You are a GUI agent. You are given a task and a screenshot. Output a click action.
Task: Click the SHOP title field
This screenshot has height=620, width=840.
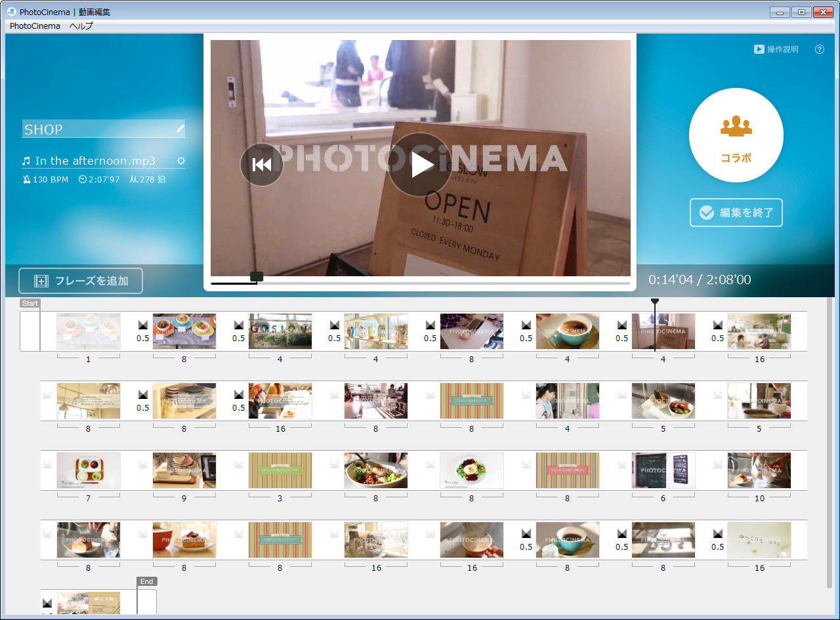[104, 129]
